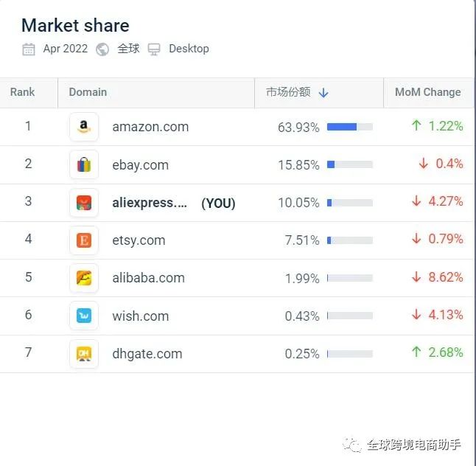Image resolution: width=476 pixels, height=466 pixels.
Task: Open the amazon.com domain link
Action: tap(150, 127)
